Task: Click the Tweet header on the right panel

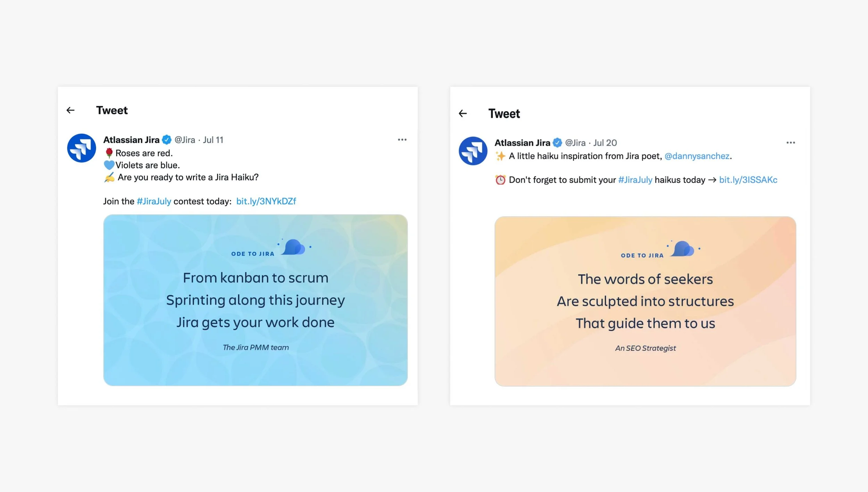Action: (x=504, y=114)
